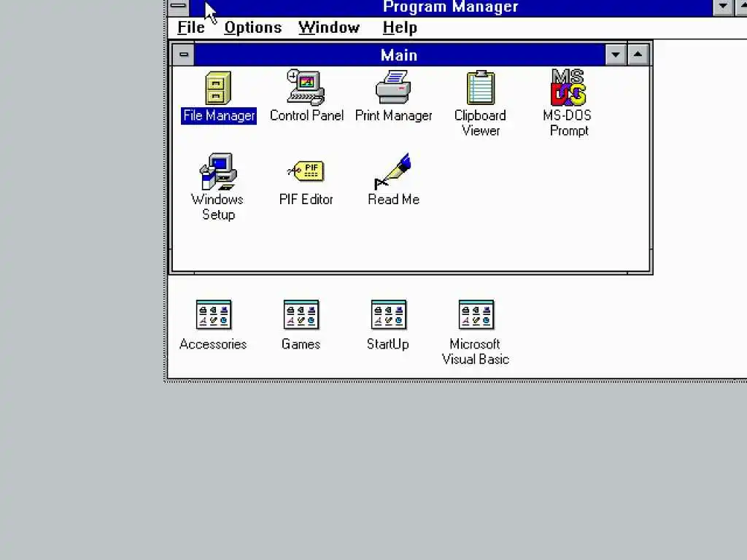Open Program Manager control menu box
Screen dimensions: 747x560
click(x=178, y=7)
